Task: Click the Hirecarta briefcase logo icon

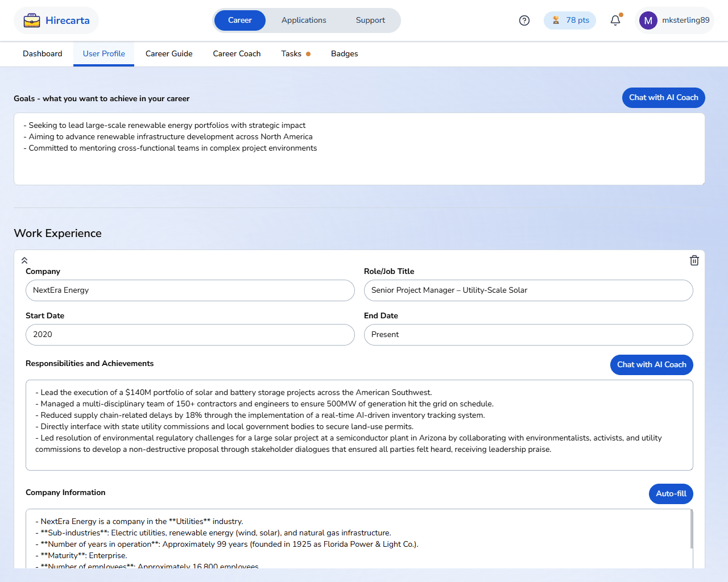Action: pos(32,21)
